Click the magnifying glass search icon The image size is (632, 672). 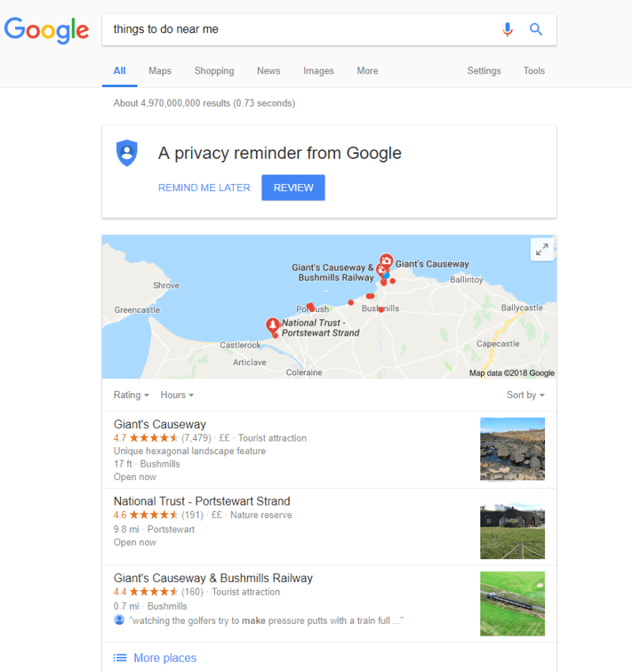pos(536,29)
